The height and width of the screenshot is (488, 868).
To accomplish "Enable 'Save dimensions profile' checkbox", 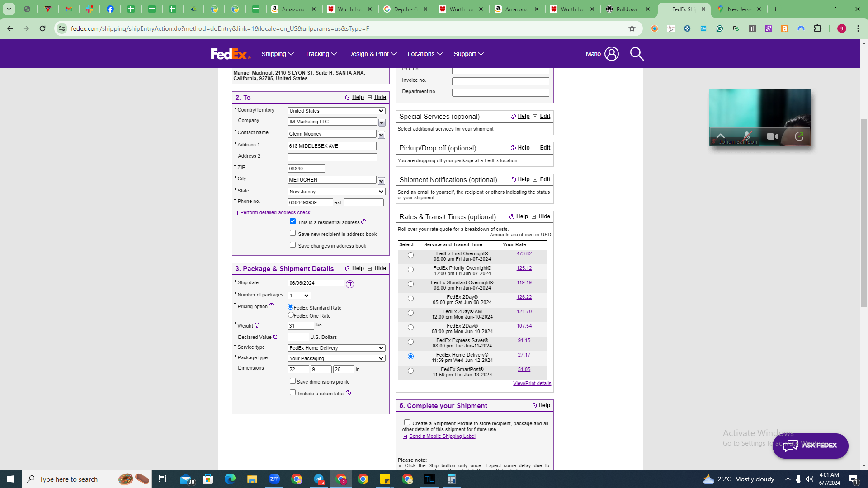I will coord(293,381).
